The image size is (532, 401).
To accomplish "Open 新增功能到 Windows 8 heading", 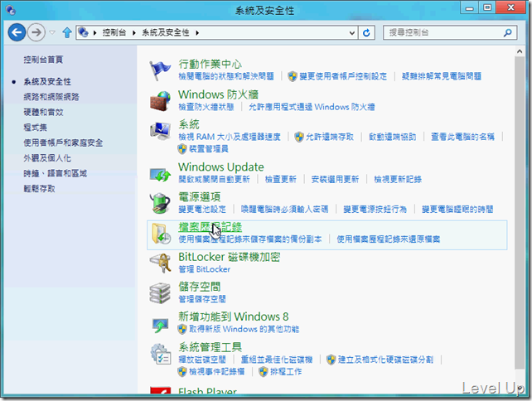I will (x=234, y=316).
